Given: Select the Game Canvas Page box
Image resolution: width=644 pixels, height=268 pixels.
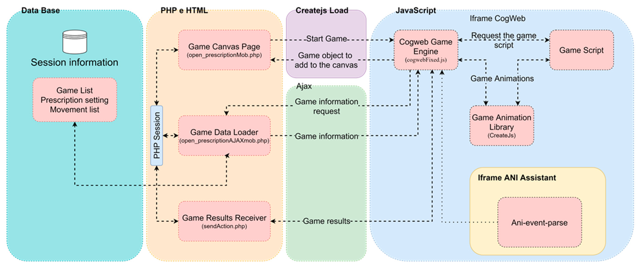Looking at the screenshot, I should (224, 50).
